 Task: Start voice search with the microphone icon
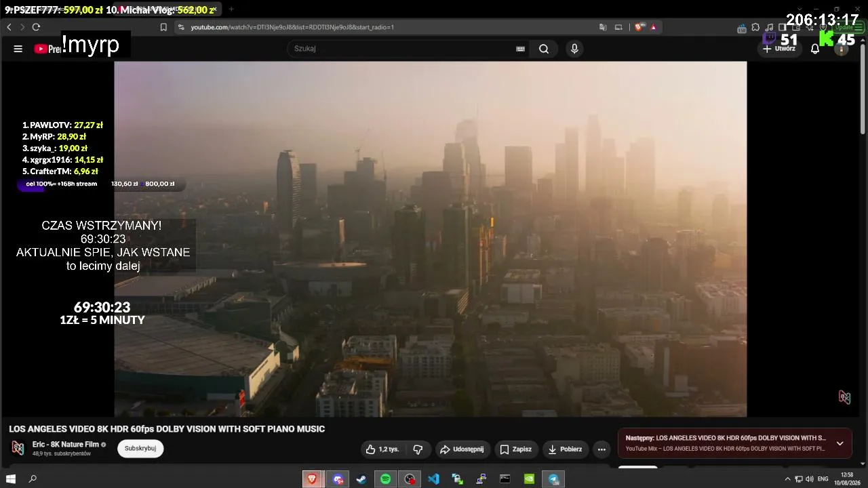pos(574,49)
